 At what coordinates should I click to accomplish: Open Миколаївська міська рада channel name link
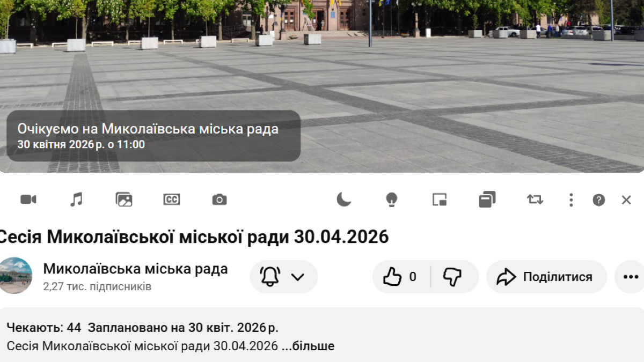click(135, 269)
